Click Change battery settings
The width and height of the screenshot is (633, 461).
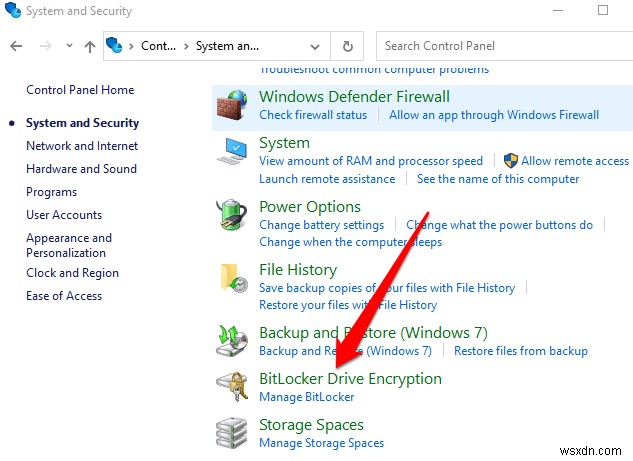[x=321, y=225]
